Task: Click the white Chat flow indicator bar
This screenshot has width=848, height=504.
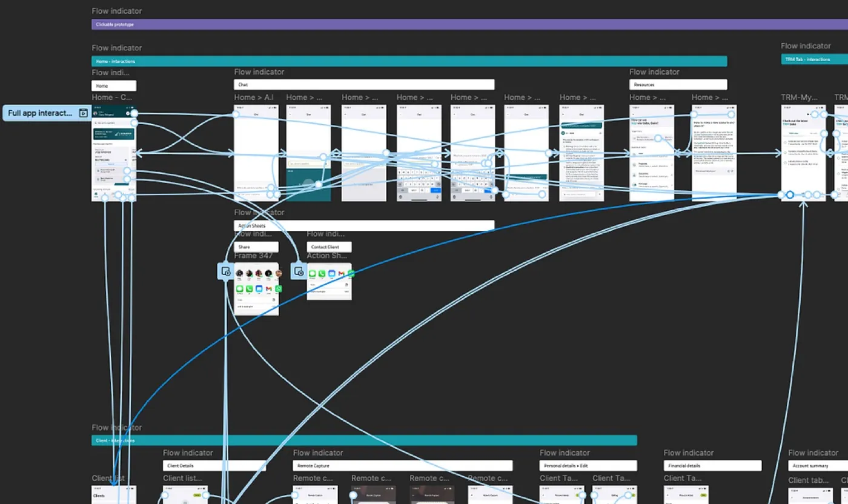Action: [364, 85]
